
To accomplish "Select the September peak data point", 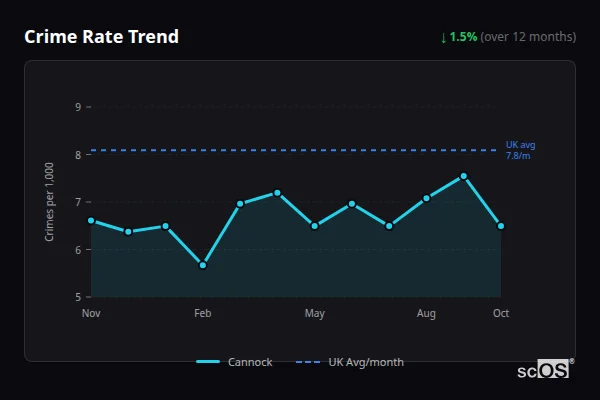I will tap(463, 176).
